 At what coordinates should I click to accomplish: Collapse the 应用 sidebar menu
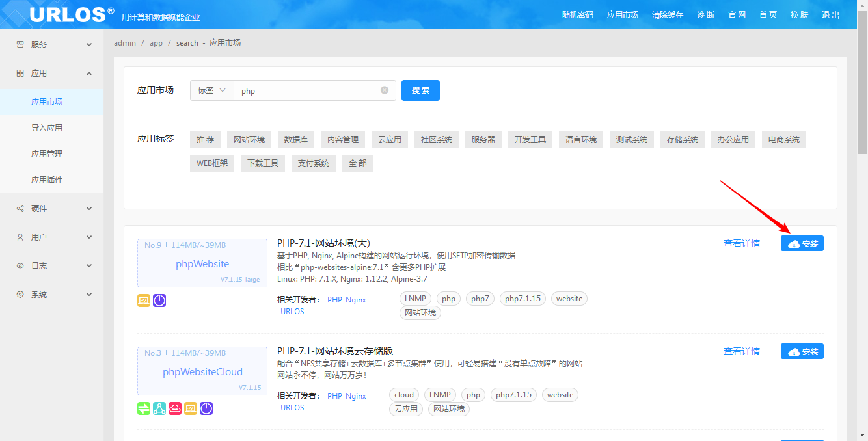click(89, 73)
